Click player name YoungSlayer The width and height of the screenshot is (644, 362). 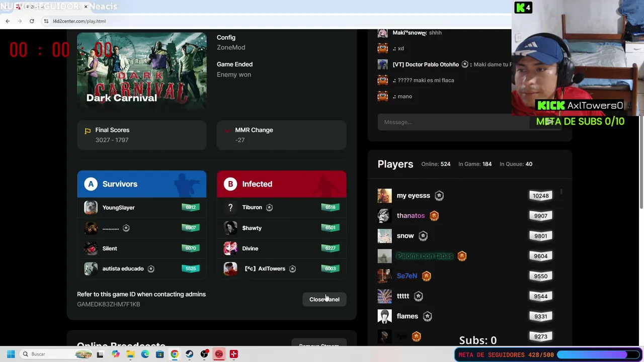click(119, 208)
